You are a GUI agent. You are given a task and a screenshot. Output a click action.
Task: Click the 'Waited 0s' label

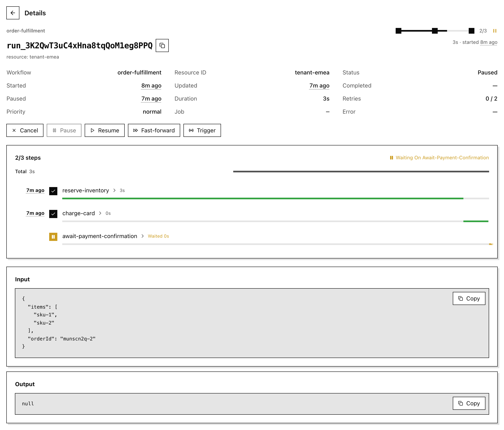pyautogui.click(x=158, y=236)
